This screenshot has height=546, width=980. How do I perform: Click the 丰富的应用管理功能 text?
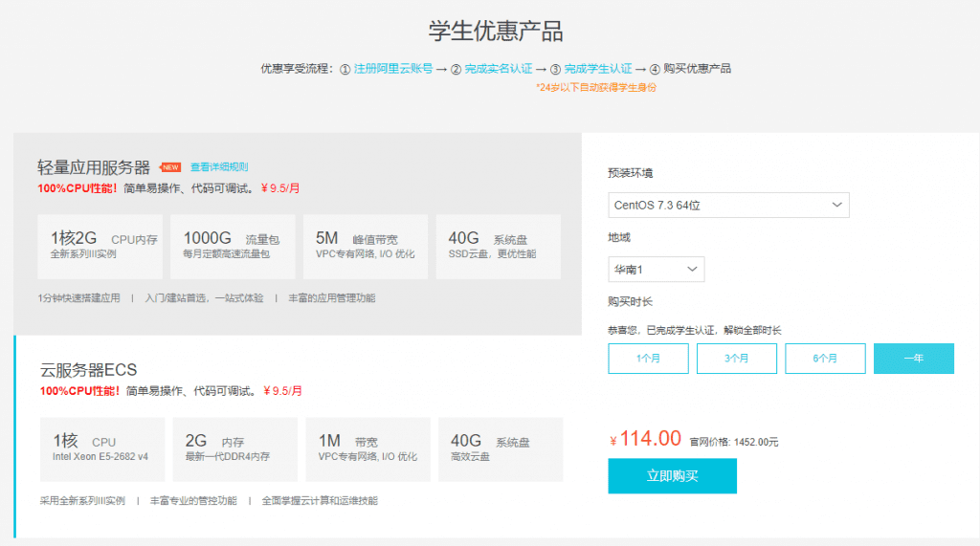click(332, 298)
